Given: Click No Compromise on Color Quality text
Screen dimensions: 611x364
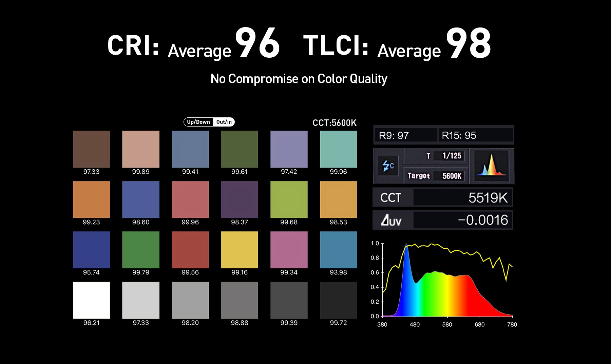Looking at the screenshot, I should 299,79.
